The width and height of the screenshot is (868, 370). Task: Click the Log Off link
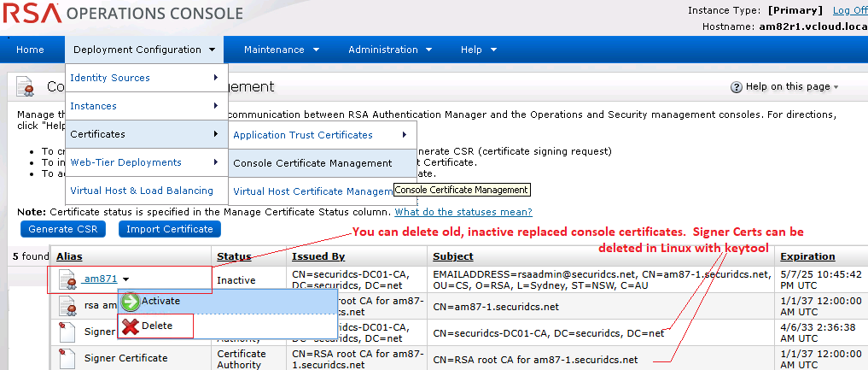click(849, 10)
